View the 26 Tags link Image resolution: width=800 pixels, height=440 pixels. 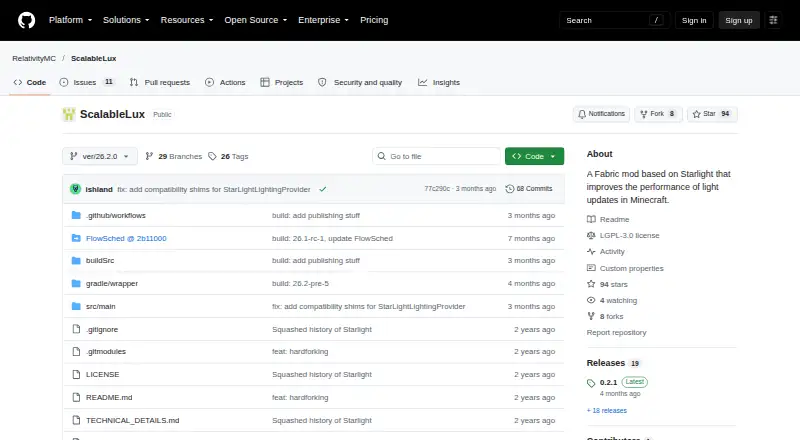(228, 156)
